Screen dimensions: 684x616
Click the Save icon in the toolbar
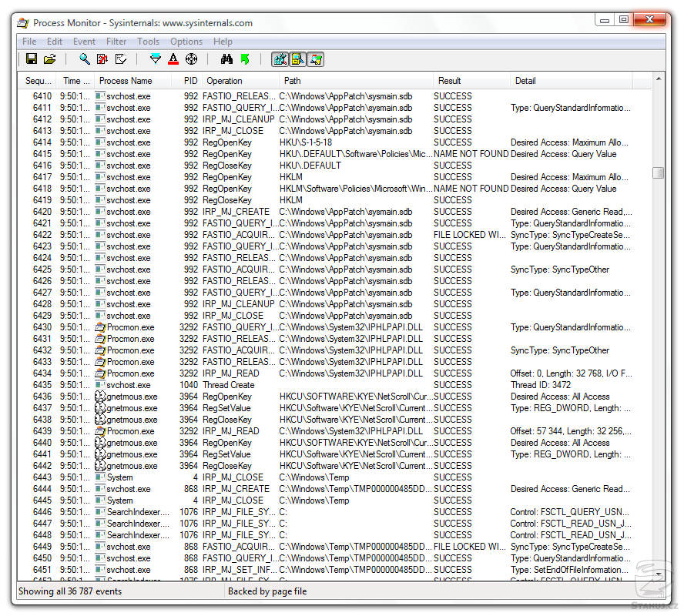coord(32,59)
